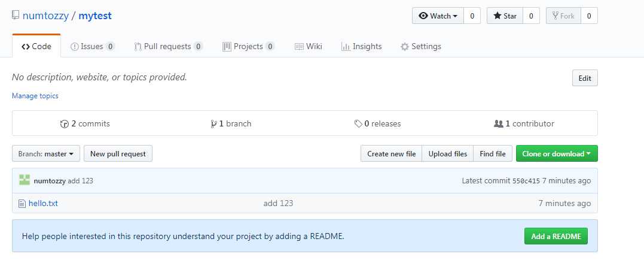Click the tag icon beside 0 releases
Viewport: 644px width, 263px height.
[x=358, y=124]
